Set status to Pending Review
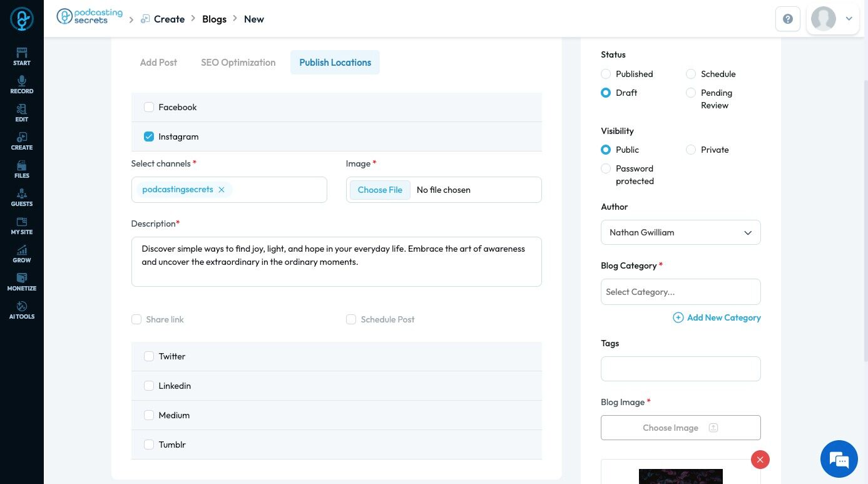Viewport: 868px width, 484px height. [x=691, y=93]
